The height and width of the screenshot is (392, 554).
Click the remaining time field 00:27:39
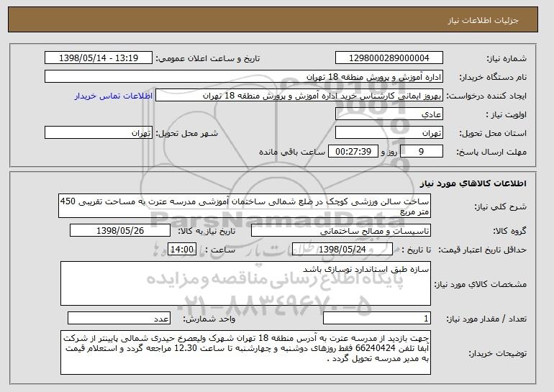(353, 152)
